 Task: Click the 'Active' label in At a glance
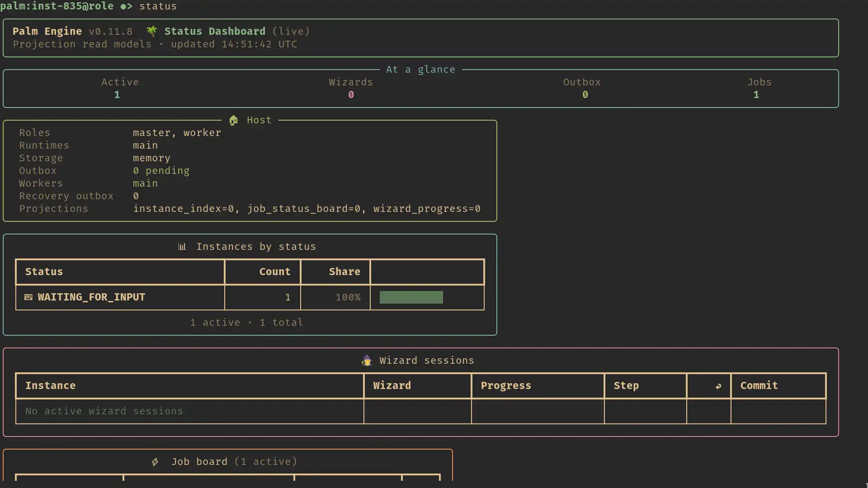[x=120, y=82]
